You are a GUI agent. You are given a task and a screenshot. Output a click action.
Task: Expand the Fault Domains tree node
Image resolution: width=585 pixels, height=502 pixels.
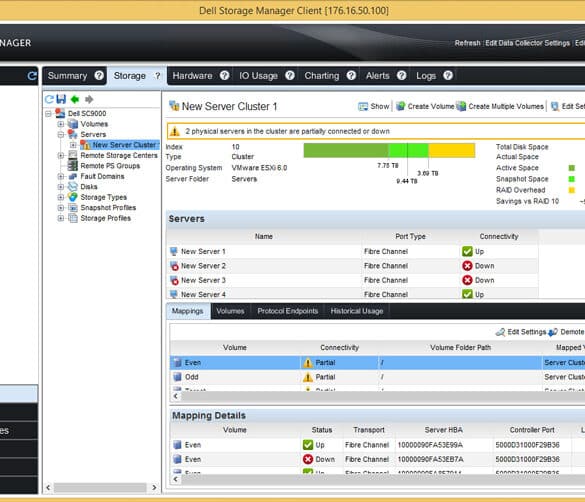(x=60, y=176)
